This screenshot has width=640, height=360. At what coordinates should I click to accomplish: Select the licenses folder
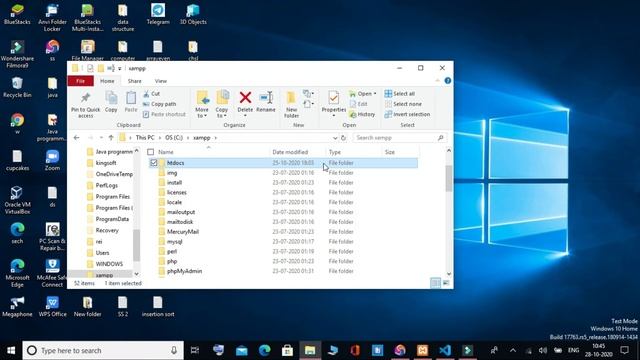pyautogui.click(x=177, y=193)
